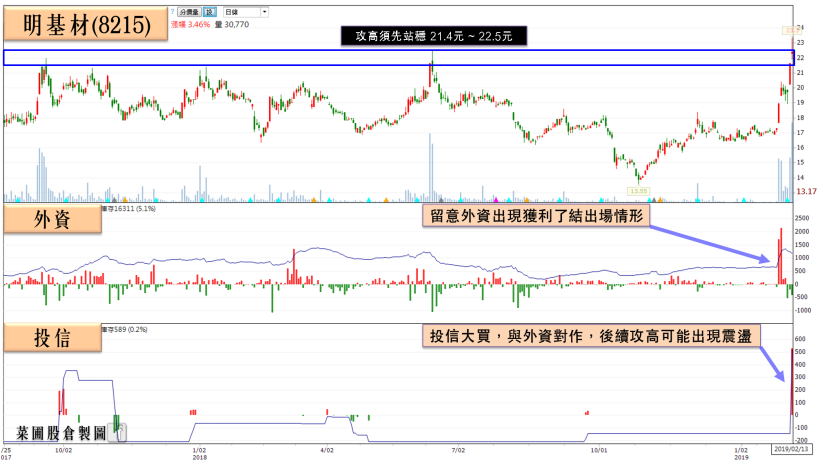
Task: Click the magenta triangle event marker
Action: coord(496,199)
